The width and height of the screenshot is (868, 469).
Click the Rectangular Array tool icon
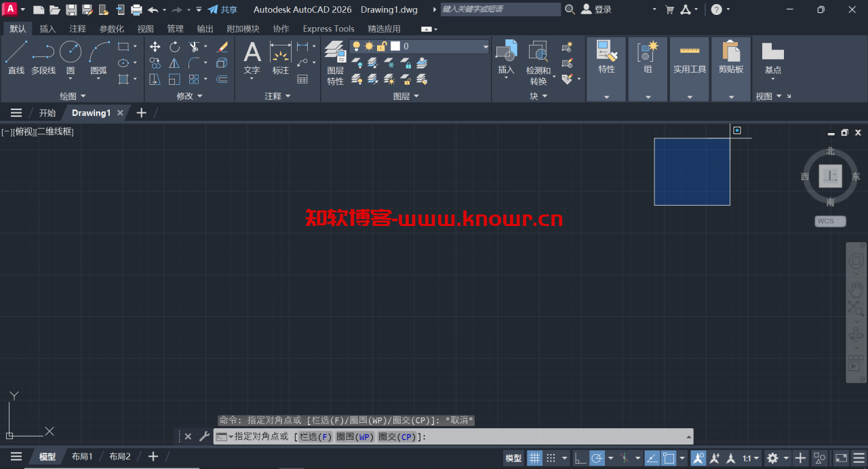click(194, 79)
